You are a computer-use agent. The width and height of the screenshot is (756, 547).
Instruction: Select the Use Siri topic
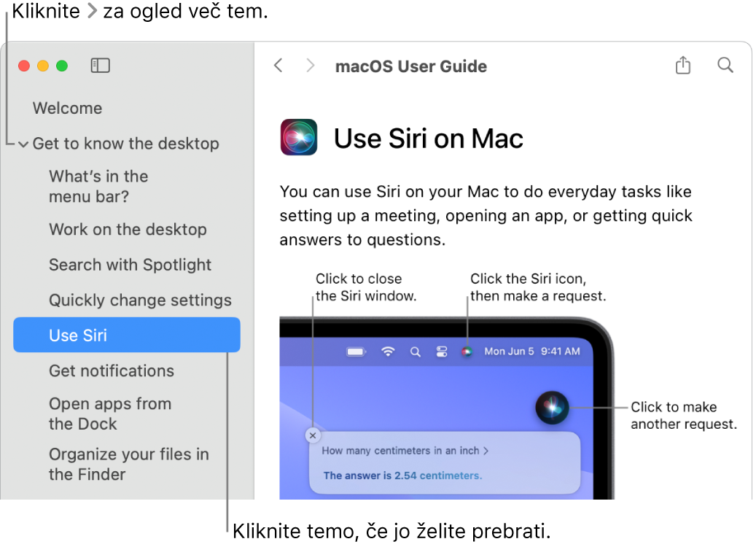pos(127,335)
